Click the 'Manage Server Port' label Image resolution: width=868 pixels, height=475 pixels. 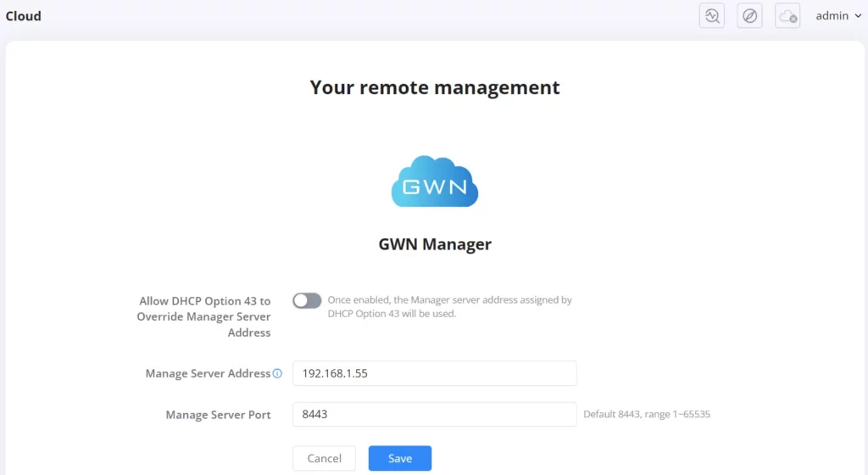point(218,415)
